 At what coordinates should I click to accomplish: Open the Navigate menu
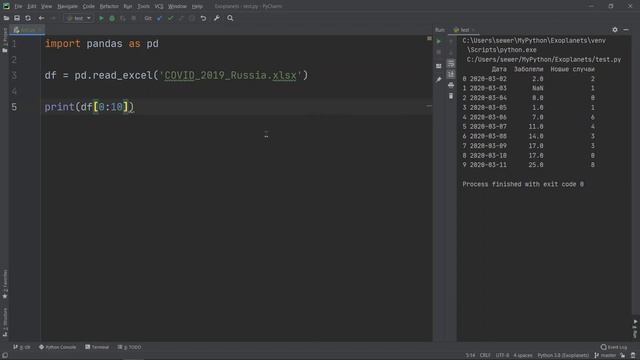(x=67, y=7)
